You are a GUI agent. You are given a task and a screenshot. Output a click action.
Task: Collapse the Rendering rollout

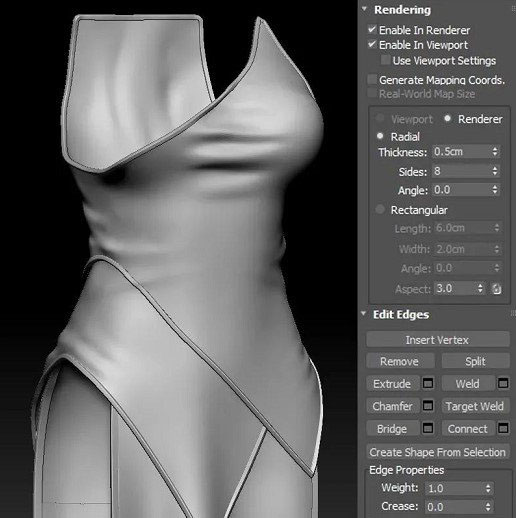pyautogui.click(x=364, y=9)
